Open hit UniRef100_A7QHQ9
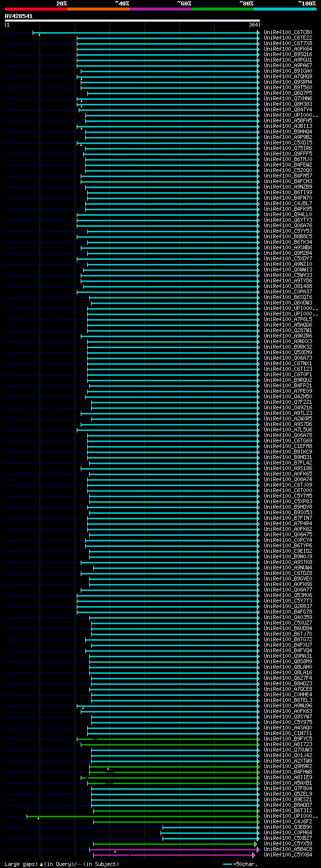The height and width of the screenshot is (868, 321). (288, 77)
